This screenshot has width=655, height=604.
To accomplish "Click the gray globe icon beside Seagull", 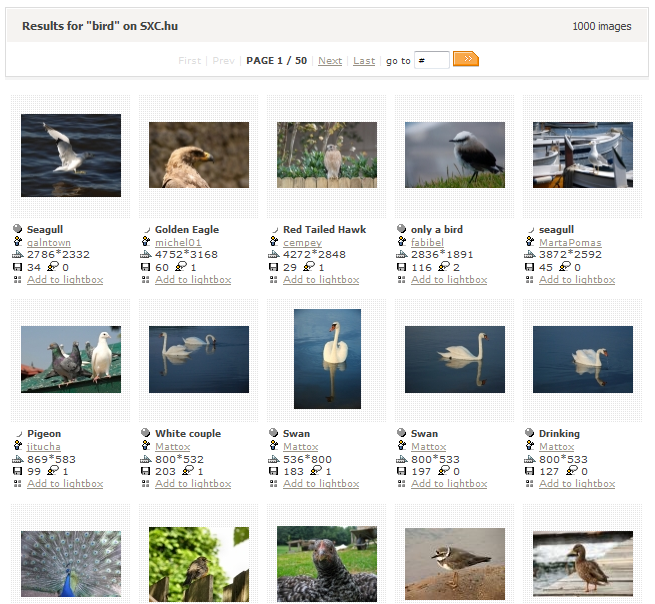I will click(x=18, y=228).
